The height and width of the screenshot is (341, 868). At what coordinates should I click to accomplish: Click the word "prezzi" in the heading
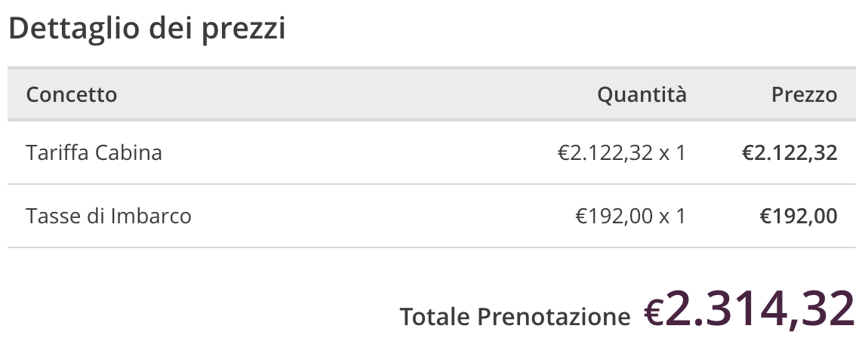[244, 29]
